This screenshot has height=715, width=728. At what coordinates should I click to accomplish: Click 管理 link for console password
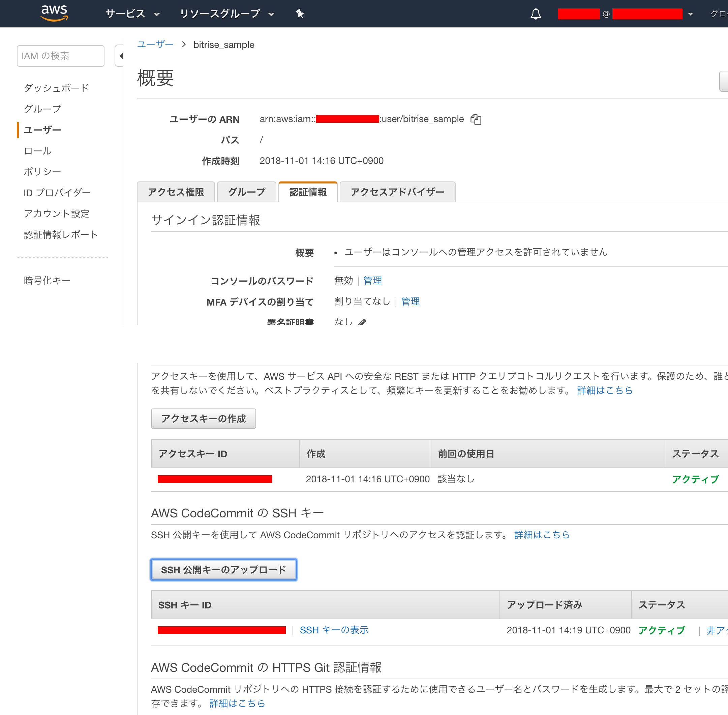click(x=372, y=281)
